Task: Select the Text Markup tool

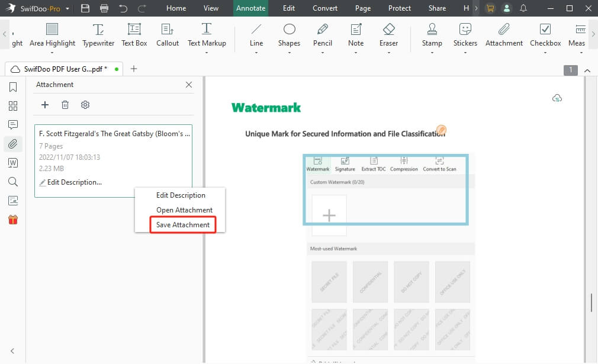Action: [206, 35]
